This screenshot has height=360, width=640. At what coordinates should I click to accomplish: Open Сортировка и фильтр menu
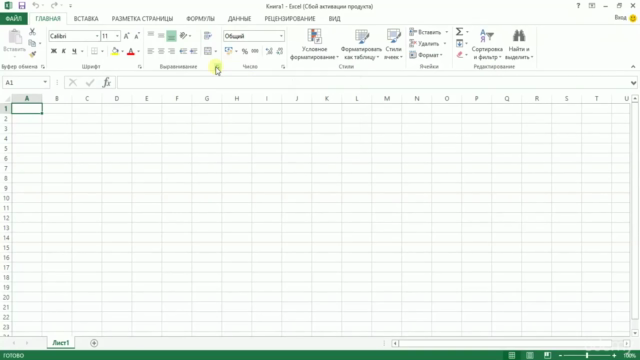pos(487,44)
